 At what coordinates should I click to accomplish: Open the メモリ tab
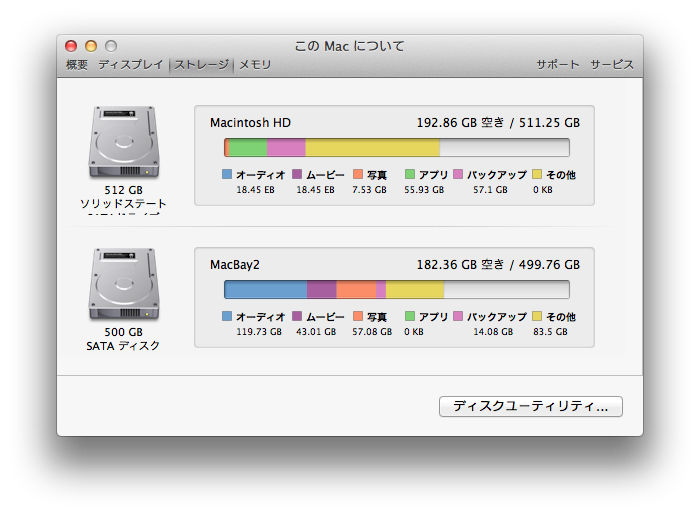pos(255,65)
